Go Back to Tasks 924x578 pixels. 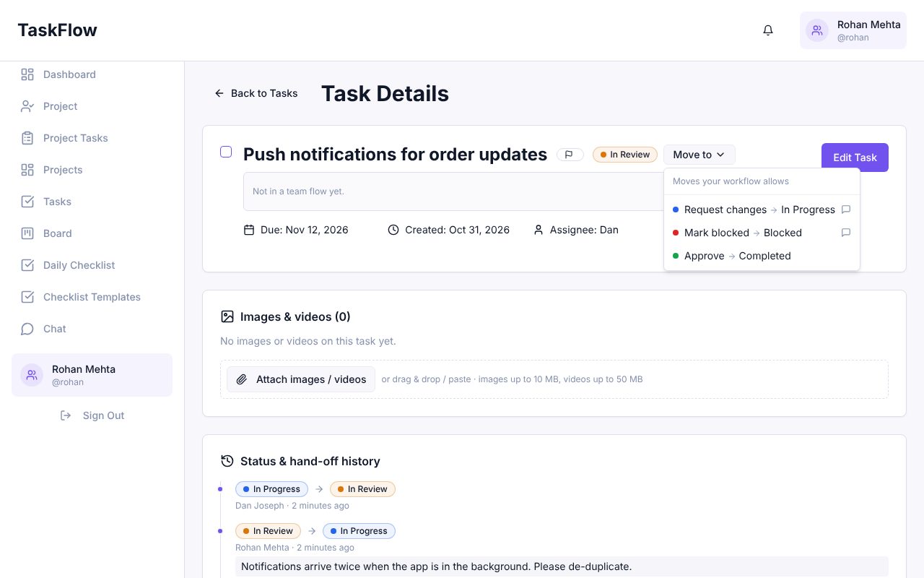(x=256, y=93)
